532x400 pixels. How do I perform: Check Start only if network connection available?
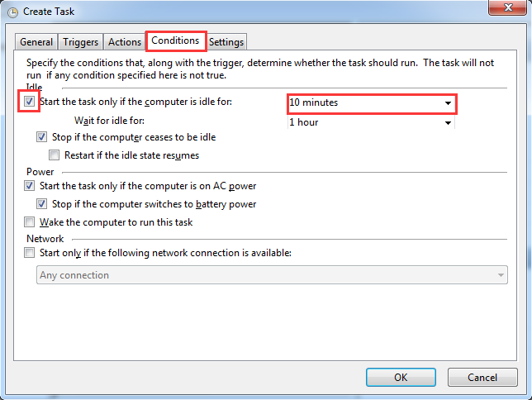29,253
